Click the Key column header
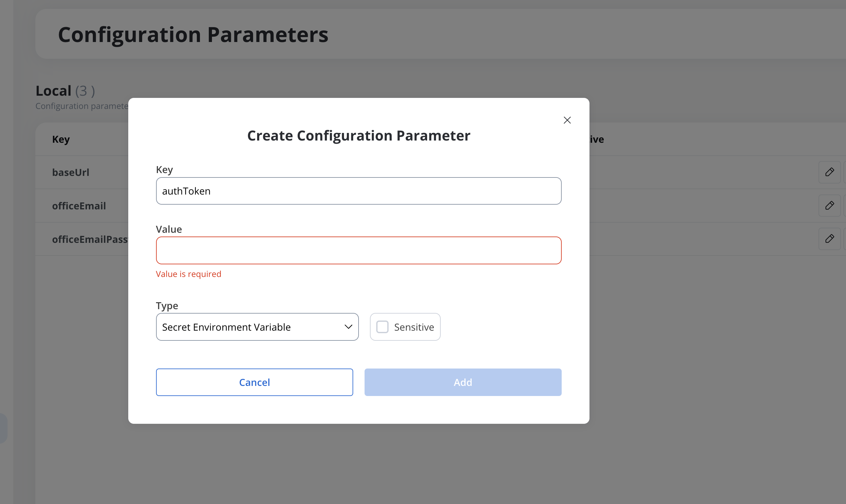This screenshot has height=504, width=846. tap(61, 139)
